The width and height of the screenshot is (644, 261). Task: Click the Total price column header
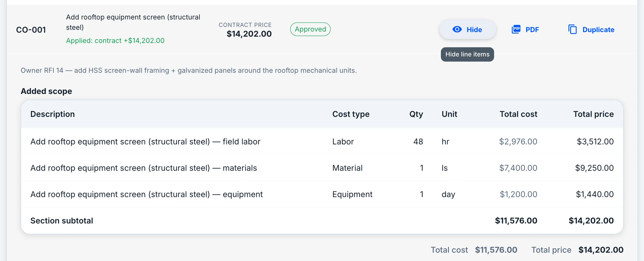[x=593, y=114]
